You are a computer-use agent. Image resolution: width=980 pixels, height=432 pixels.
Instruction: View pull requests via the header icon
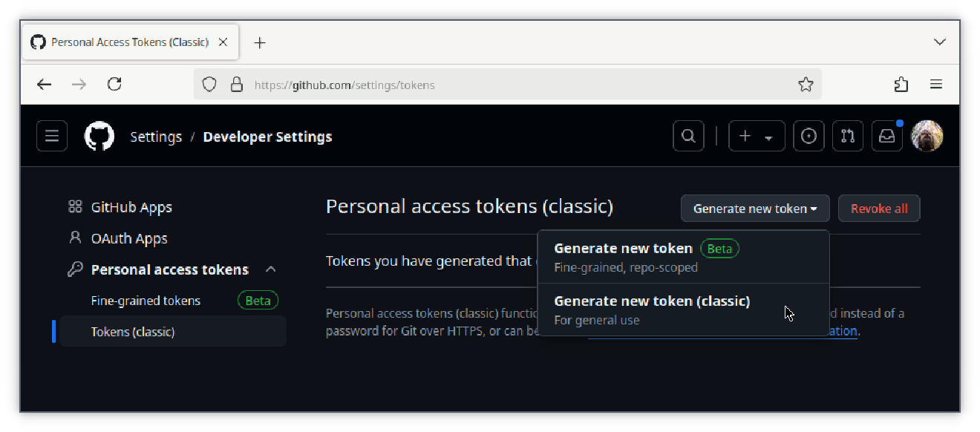[x=847, y=136]
